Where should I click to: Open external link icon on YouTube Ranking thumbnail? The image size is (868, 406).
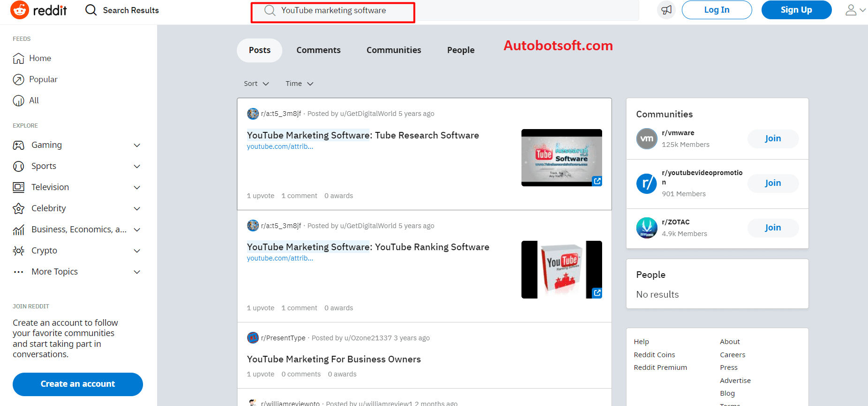[x=597, y=293]
